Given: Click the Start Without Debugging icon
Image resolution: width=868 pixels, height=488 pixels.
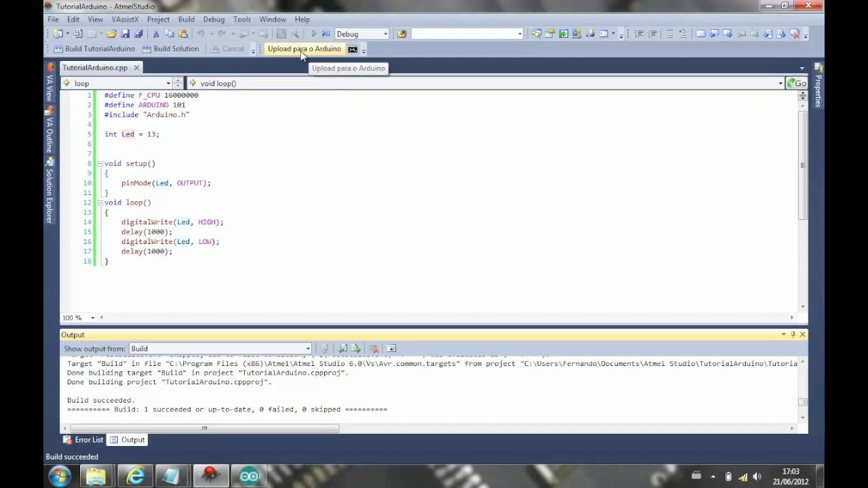Looking at the screenshot, I should pos(326,33).
